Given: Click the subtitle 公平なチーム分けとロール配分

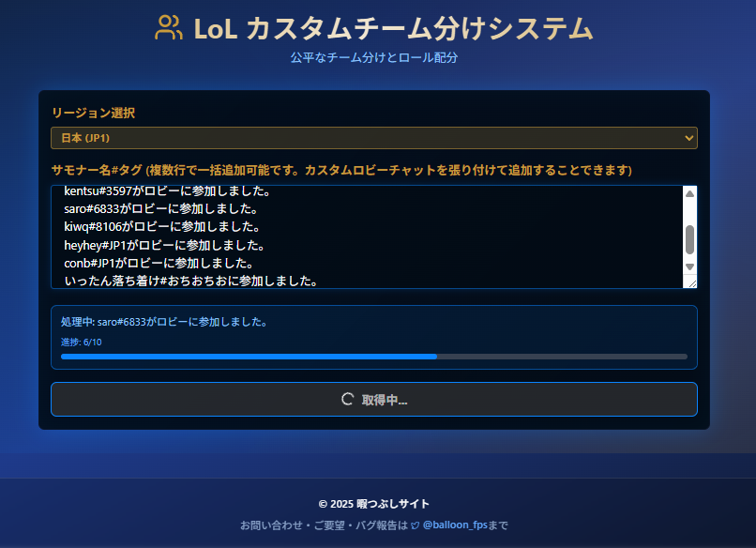Looking at the screenshot, I should coord(374,57).
